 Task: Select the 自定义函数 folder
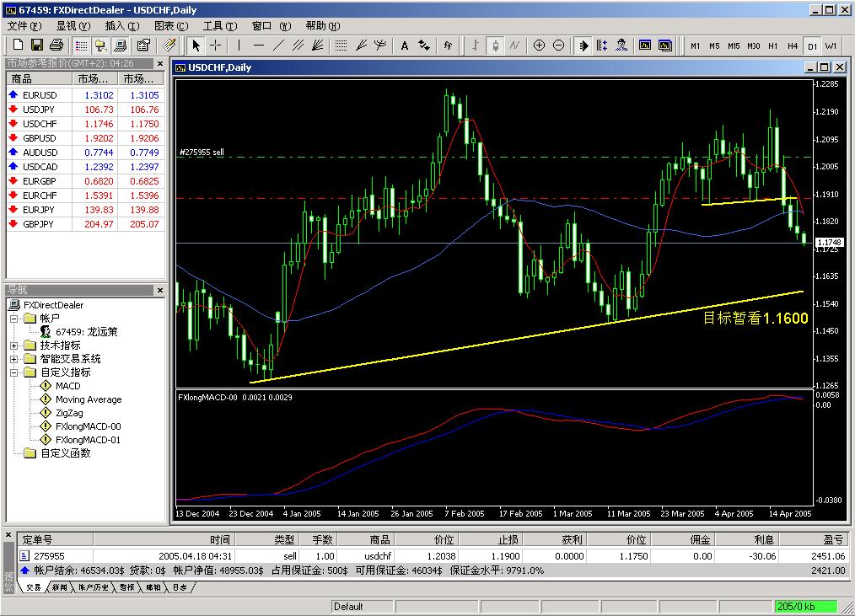(x=66, y=453)
